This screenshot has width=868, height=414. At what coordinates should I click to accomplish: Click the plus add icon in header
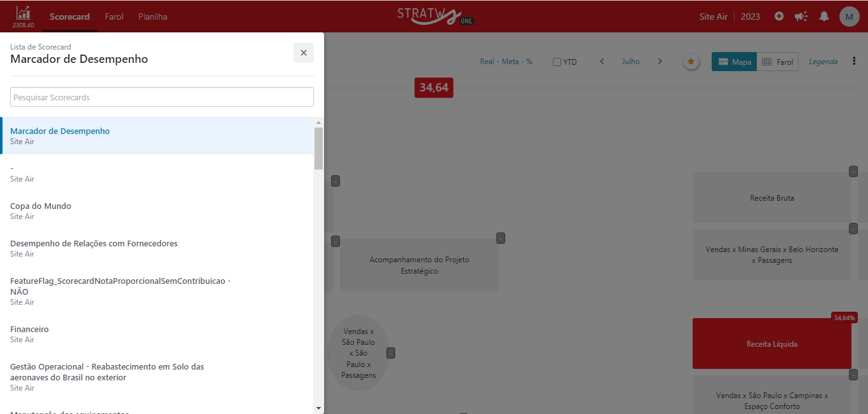coord(779,17)
